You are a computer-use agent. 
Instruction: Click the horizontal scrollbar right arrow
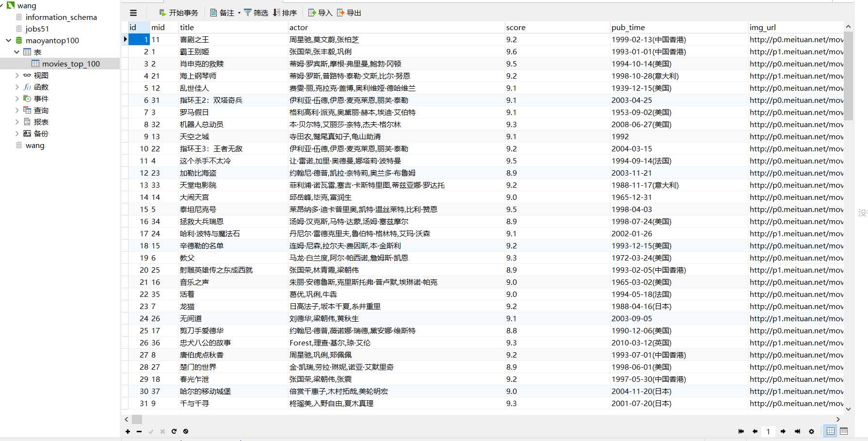838,419
